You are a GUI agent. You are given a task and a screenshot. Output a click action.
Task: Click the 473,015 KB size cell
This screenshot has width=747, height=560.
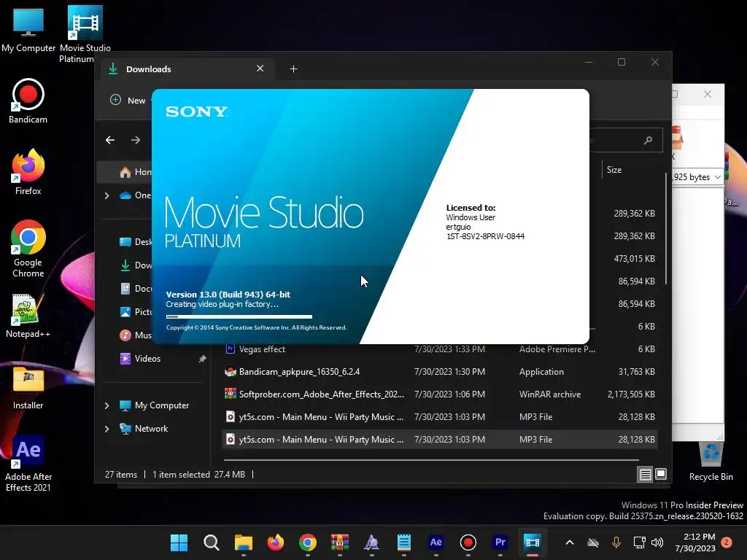tap(634, 259)
